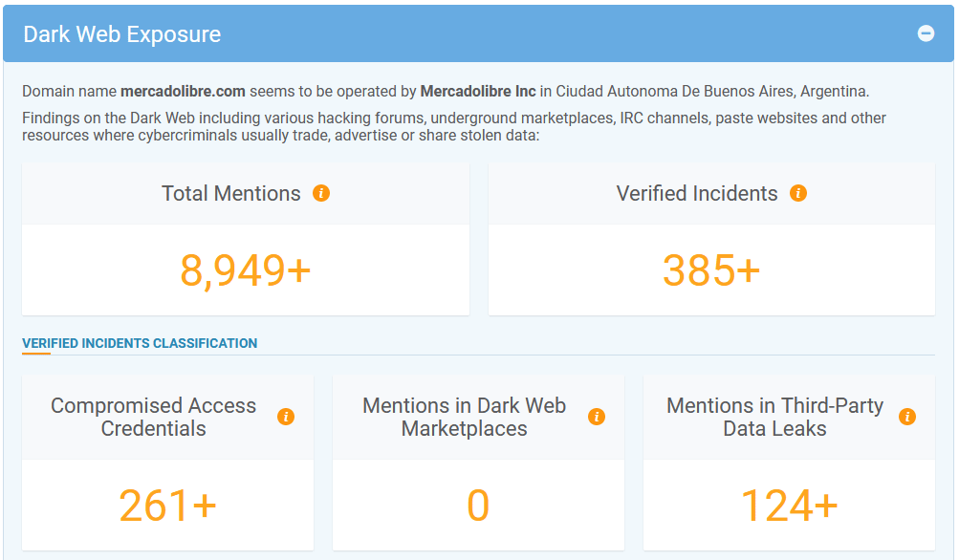Click the Dark Web Exposure header title
The height and width of the screenshot is (560, 959).
(x=122, y=34)
